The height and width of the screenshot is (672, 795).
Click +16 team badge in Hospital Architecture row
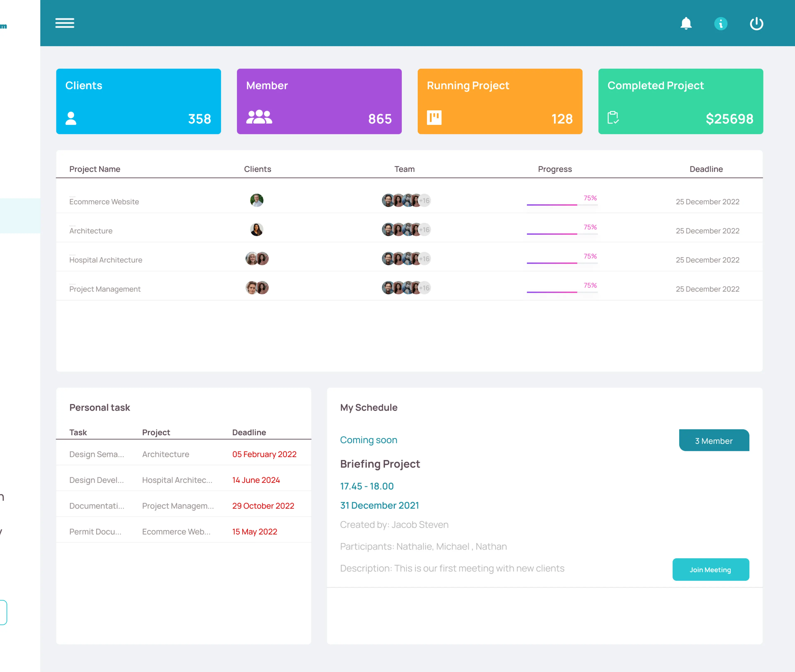[x=425, y=259]
